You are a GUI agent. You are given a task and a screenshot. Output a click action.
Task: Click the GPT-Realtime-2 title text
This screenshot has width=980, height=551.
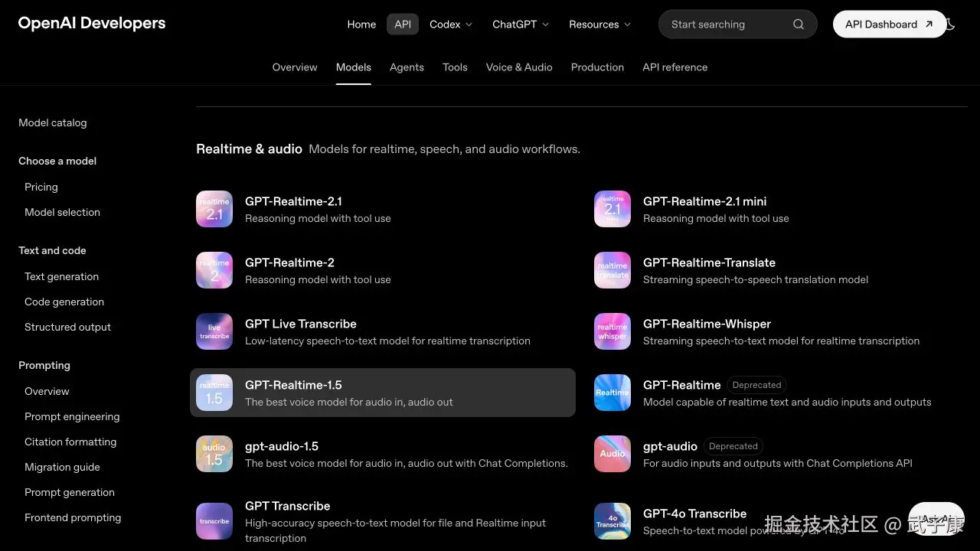[x=289, y=262]
